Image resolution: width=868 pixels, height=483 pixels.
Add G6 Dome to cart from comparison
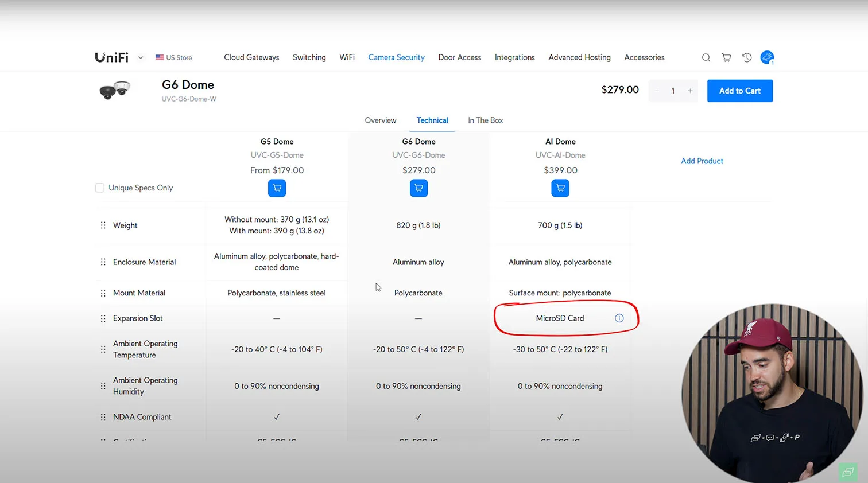coord(418,188)
